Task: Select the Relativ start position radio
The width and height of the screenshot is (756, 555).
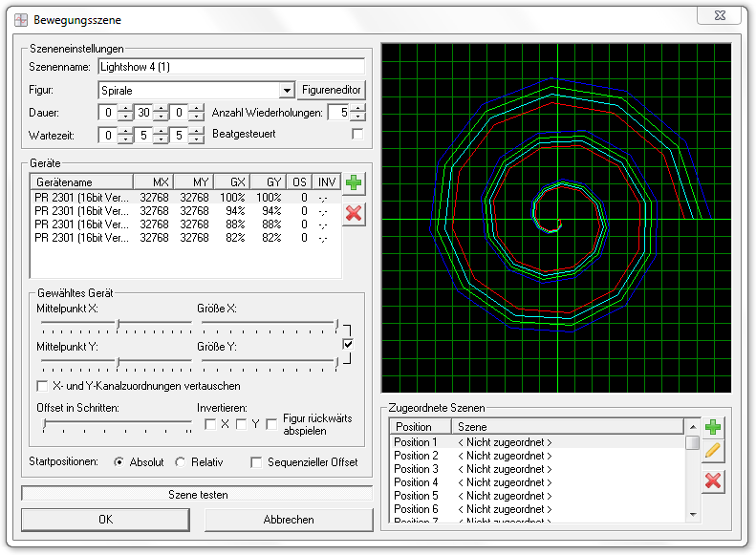Action: coord(181,462)
